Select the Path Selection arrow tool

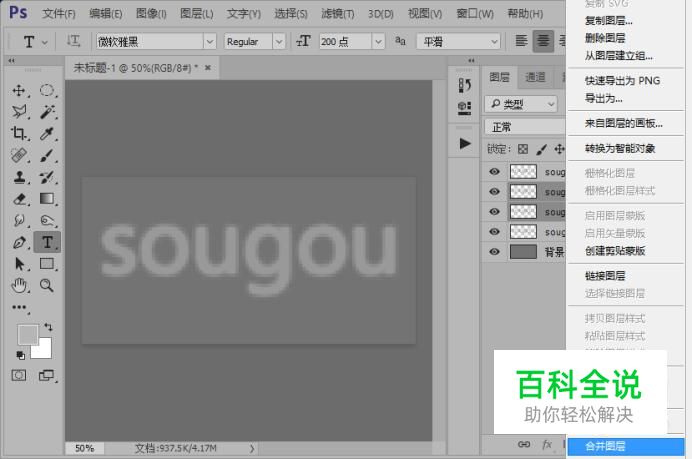click(19, 264)
